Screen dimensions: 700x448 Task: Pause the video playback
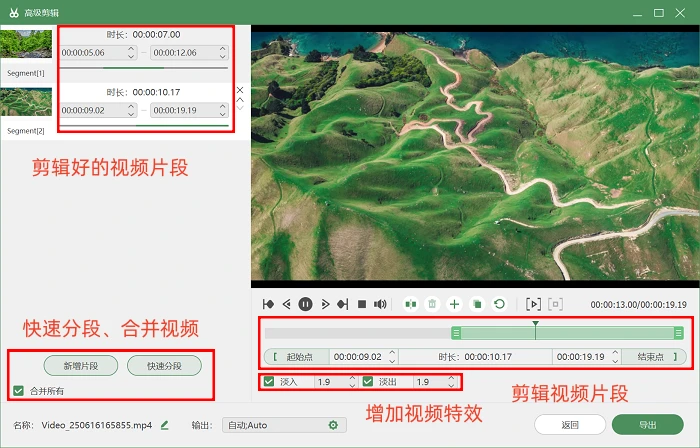point(305,303)
